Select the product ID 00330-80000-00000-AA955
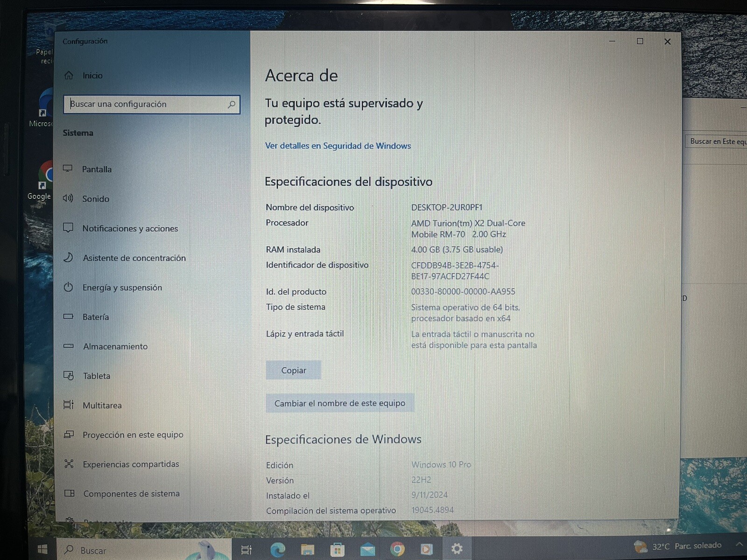 (463, 292)
